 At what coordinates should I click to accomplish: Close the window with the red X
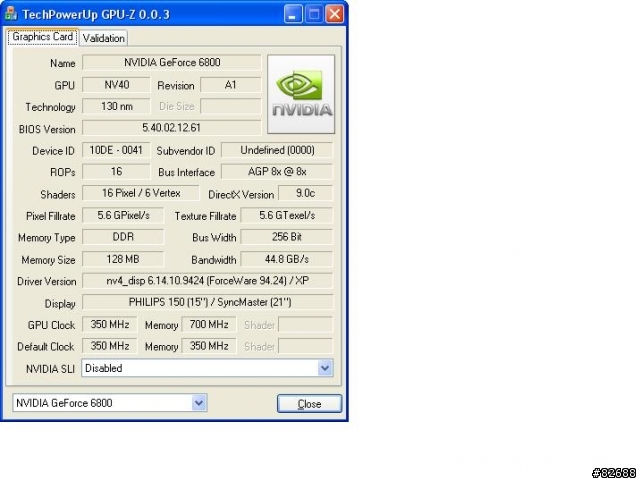pyautogui.click(x=335, y=14)
